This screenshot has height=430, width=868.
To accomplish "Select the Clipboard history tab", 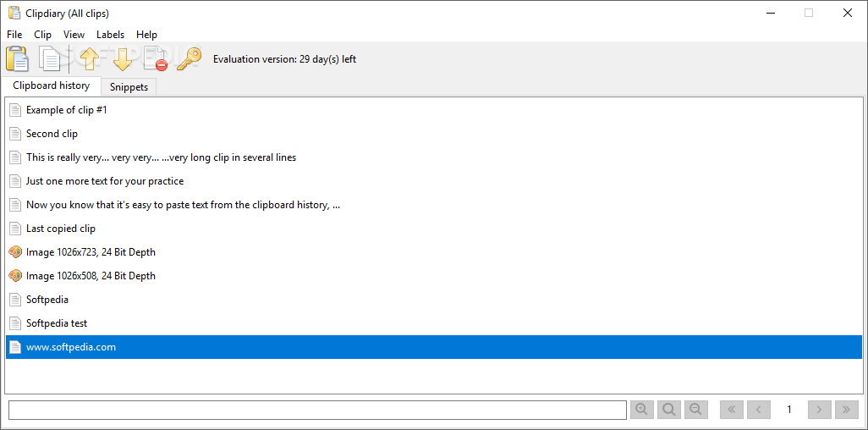I will pyautogui.click(x=52, y=85).
